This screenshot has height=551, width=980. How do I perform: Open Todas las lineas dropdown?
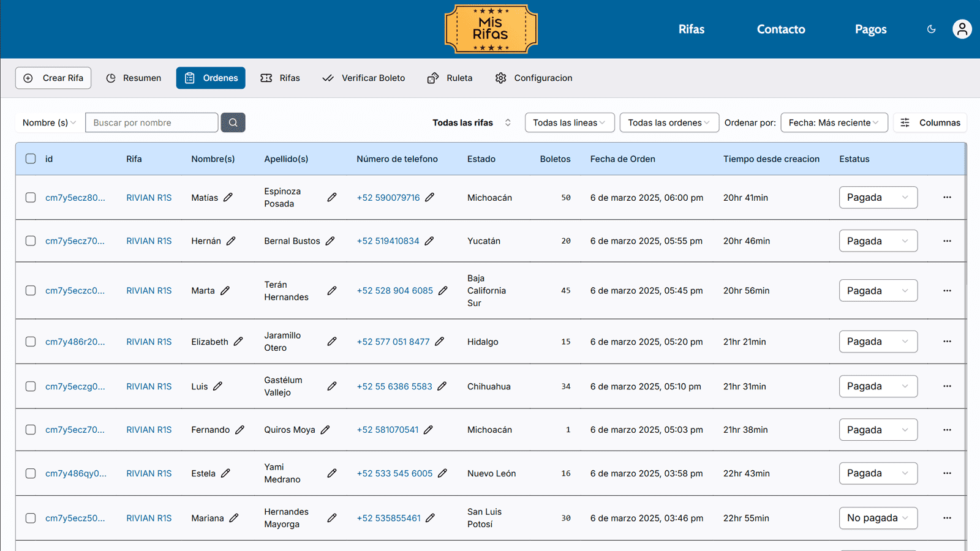tap(570, 122)
